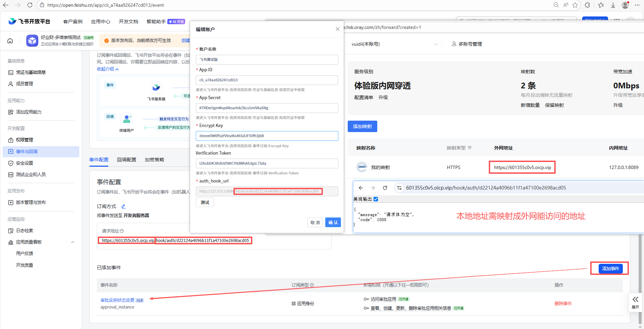
Task: Click the filter icon next to 映射类型
Action: point(470,148)
